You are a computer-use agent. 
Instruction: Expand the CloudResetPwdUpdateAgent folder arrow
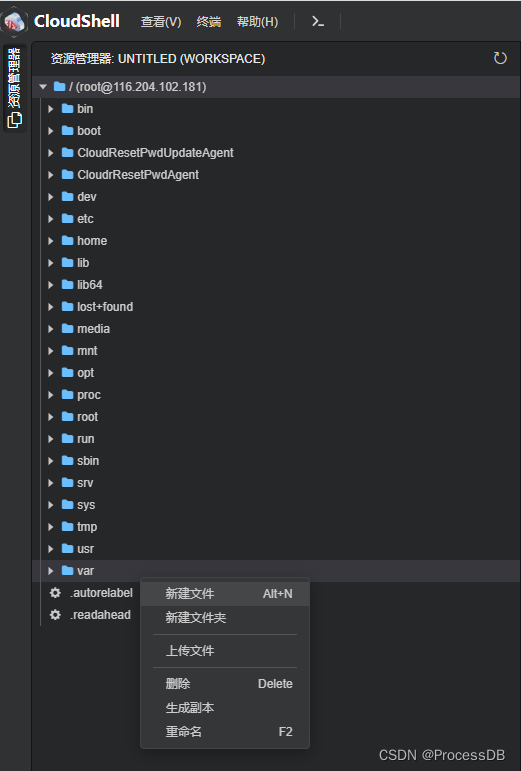(x=50, y=152)
